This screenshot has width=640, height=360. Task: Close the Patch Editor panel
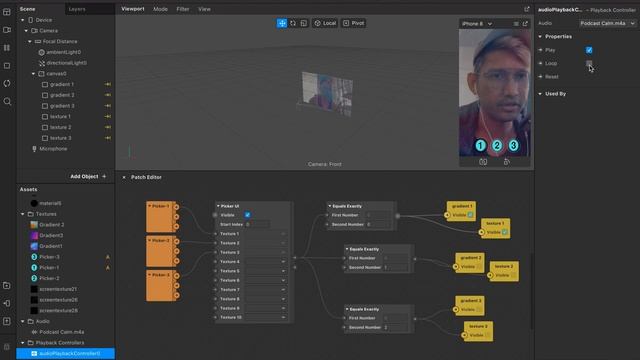coord(124,177)
